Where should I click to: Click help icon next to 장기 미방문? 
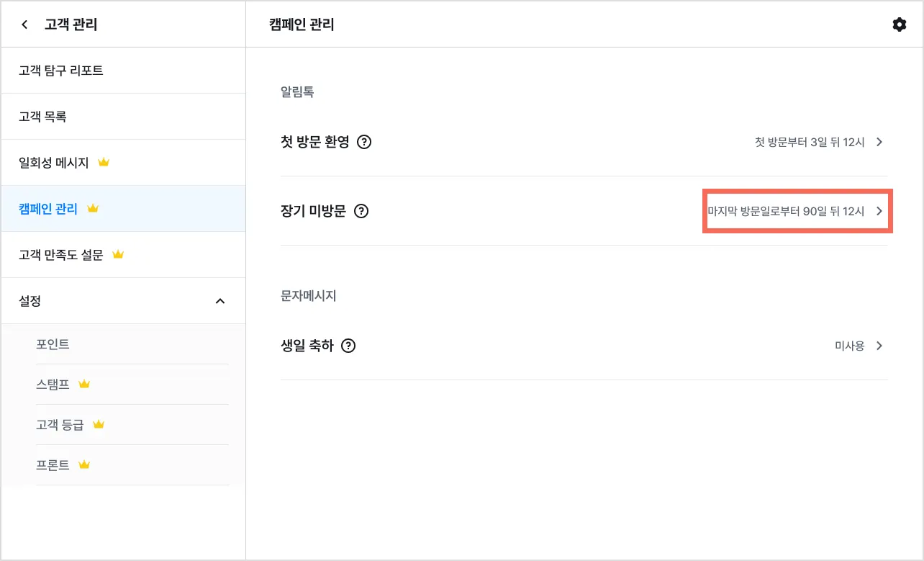click(361, 211)
